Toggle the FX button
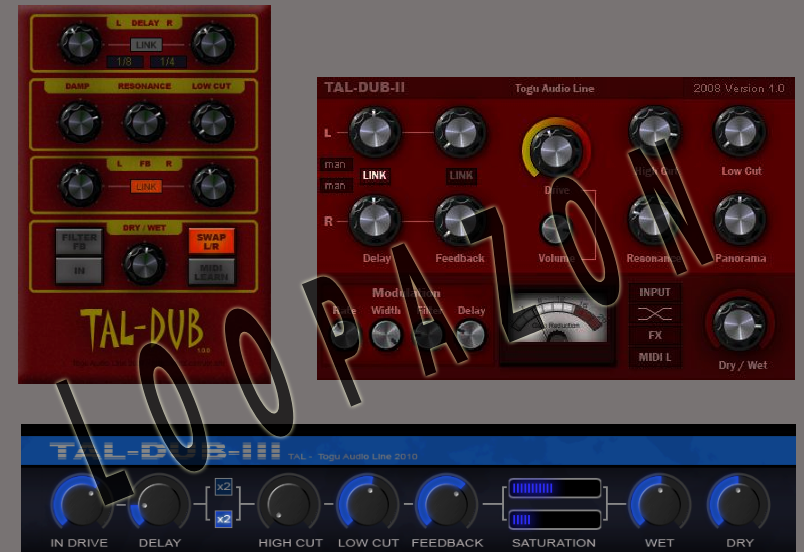The width and height of the screenshot is (804, 552). click(x=655, y=335)
